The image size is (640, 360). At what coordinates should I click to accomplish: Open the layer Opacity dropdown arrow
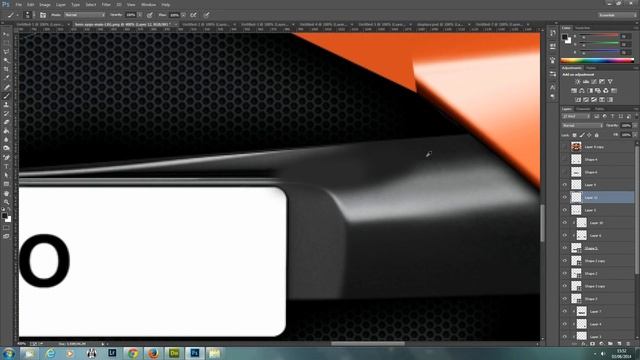pos(635,126)
